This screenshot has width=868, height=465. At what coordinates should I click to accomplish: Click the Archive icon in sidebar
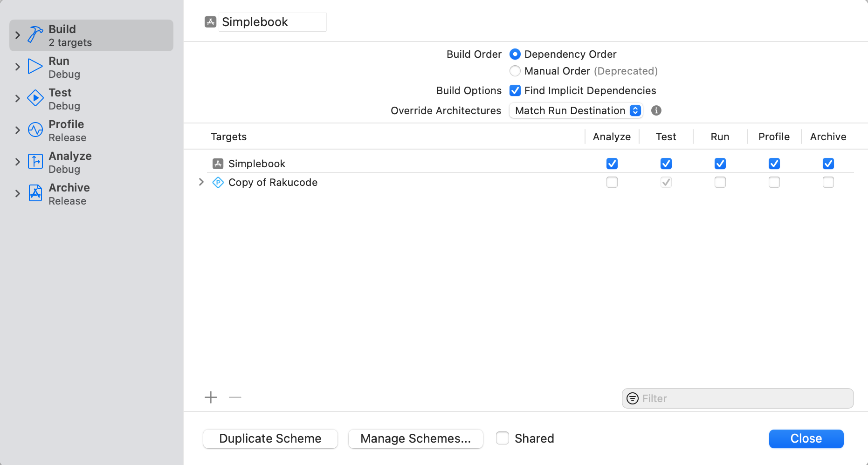tap(35, 193)
